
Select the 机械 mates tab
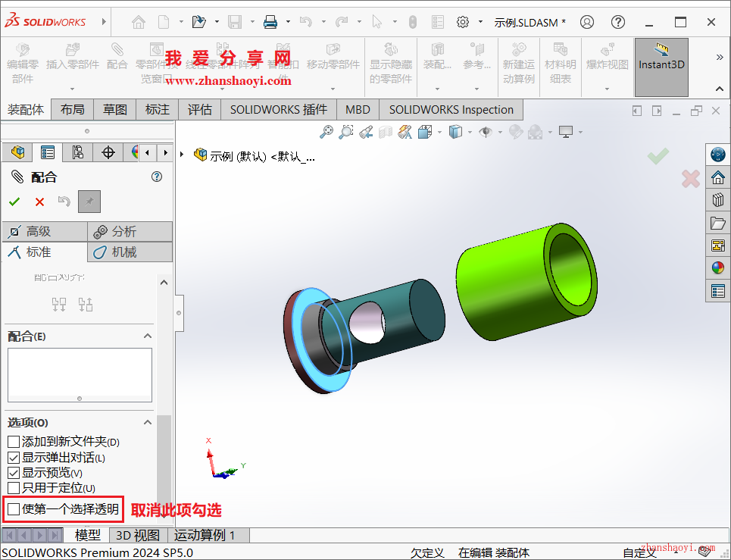click(x=130, y=252)
